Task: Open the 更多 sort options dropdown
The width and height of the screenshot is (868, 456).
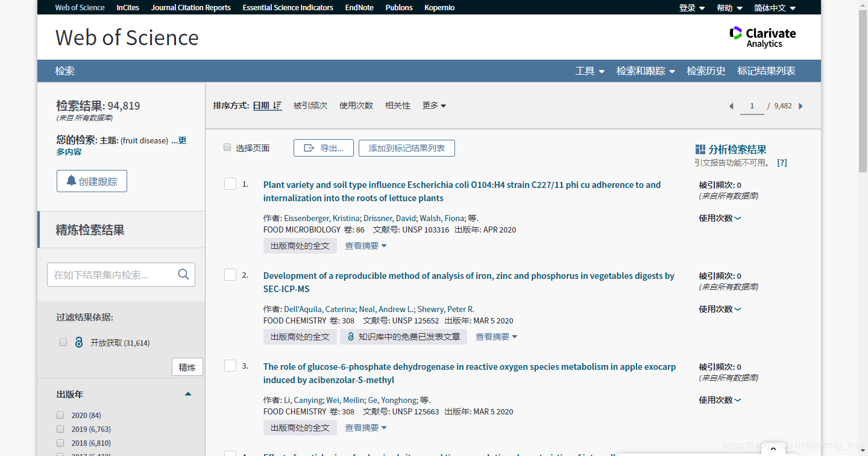Action: 434,105
